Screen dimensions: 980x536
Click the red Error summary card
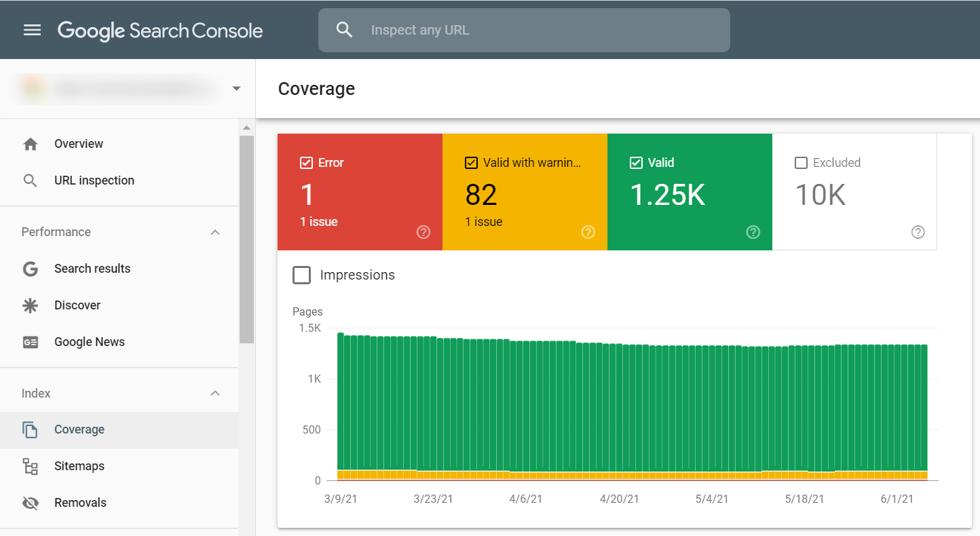pos(360,192)
